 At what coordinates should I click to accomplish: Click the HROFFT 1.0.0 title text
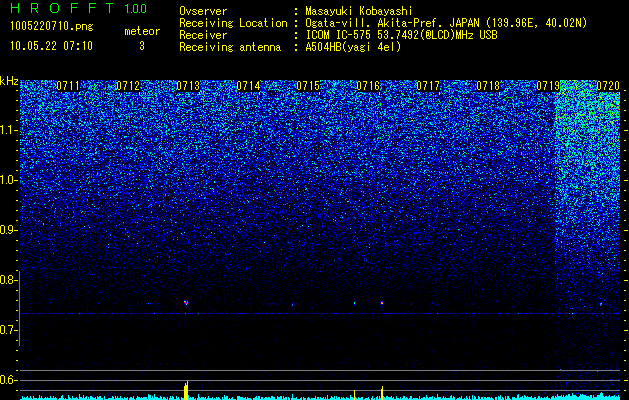[79, 8]
